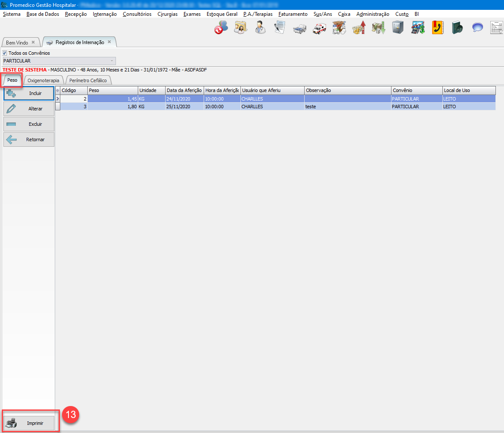This screenshot has height=433, width=504.
Task: Click the document with pen icon
Action: click(280, 28)
